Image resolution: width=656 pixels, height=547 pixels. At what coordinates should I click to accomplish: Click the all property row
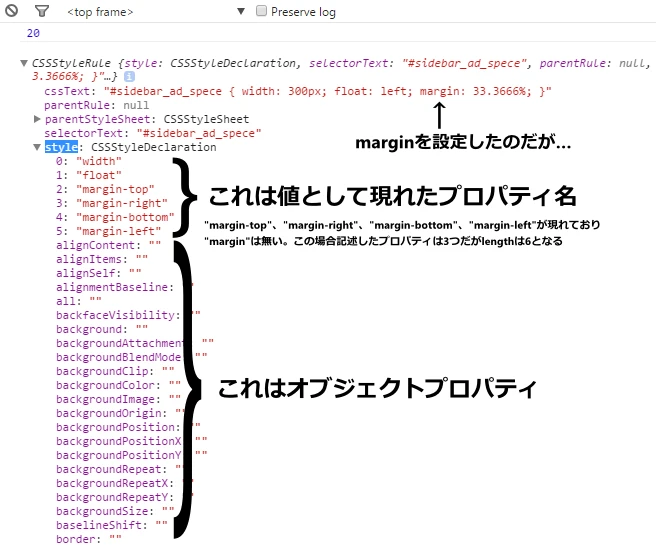79,301
